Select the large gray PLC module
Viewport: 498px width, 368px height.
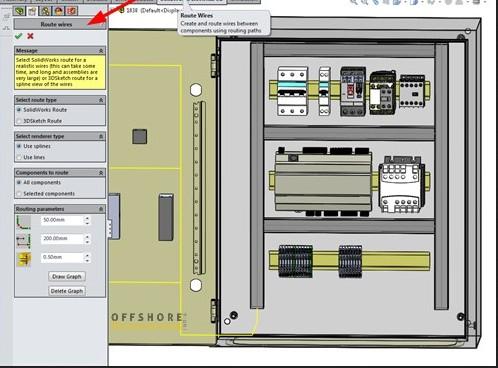coord(323,182)
